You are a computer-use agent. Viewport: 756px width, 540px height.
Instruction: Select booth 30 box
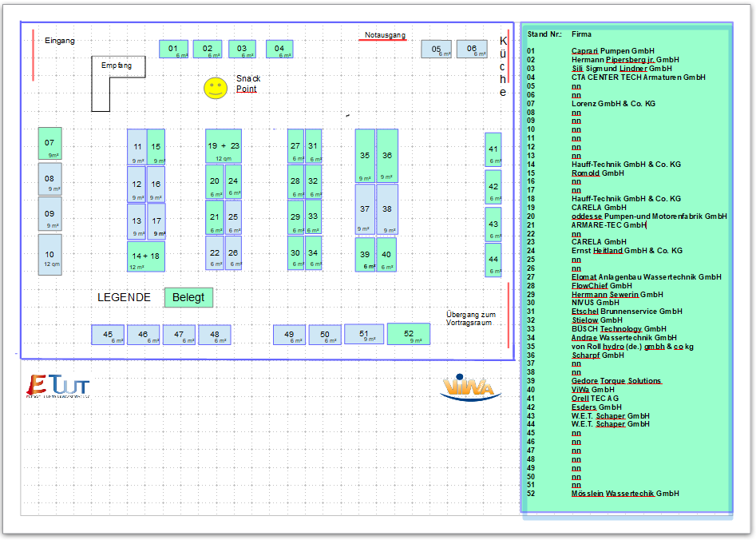pos(295,252)
